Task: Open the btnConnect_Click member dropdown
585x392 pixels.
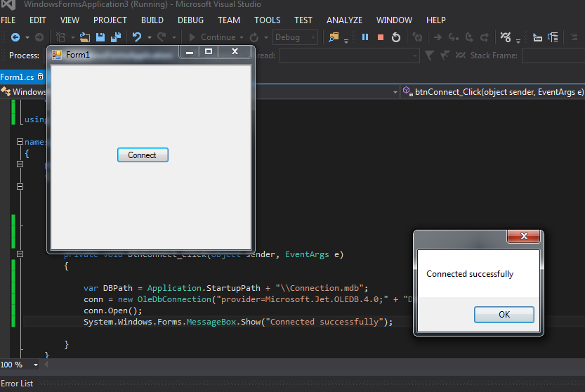Action: [493, 92]
